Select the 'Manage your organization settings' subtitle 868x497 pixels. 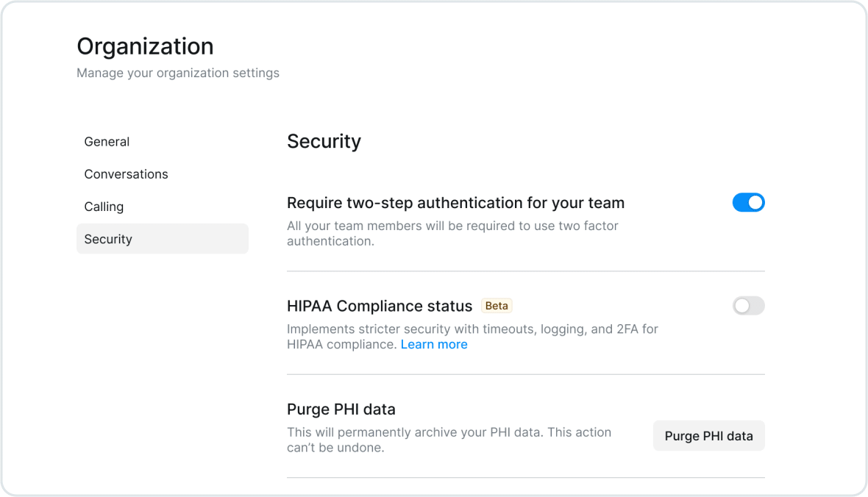coord(178,73)
